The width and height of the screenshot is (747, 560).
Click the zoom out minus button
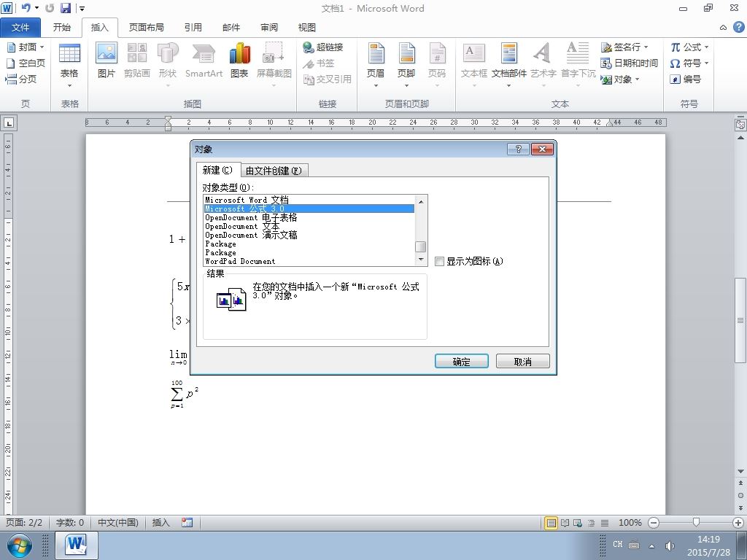654,523
